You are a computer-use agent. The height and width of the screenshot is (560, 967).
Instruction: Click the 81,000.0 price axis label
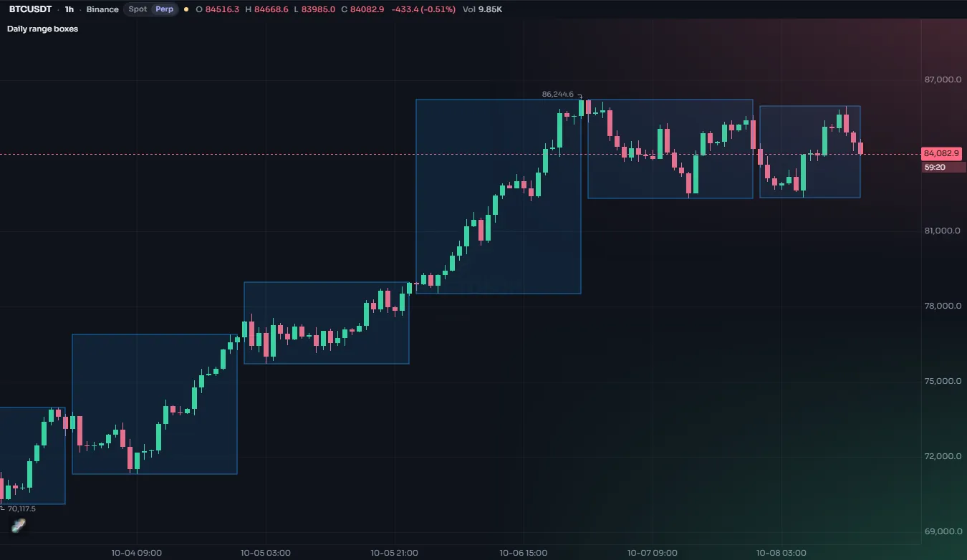[943, 231]
